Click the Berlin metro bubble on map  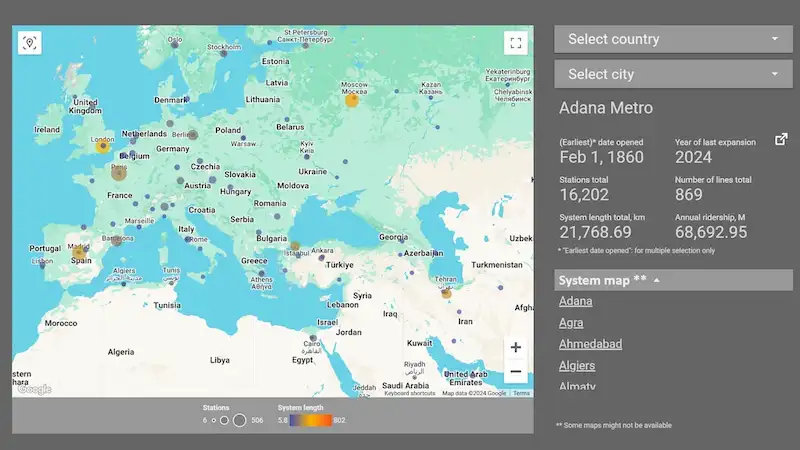pyautogui.click(x=192, y=135)
